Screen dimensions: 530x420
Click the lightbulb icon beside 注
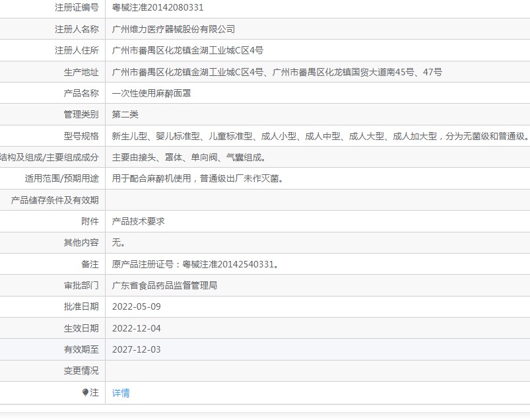pyautogui.click(x=85, y=392)
